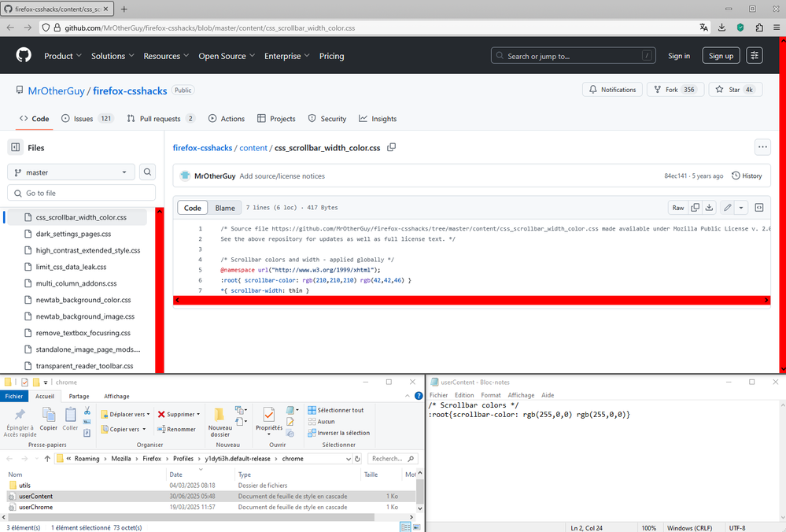Click the History link
Image resolution: width=786 pixels, height=532 pixels.
coord(747,175)
